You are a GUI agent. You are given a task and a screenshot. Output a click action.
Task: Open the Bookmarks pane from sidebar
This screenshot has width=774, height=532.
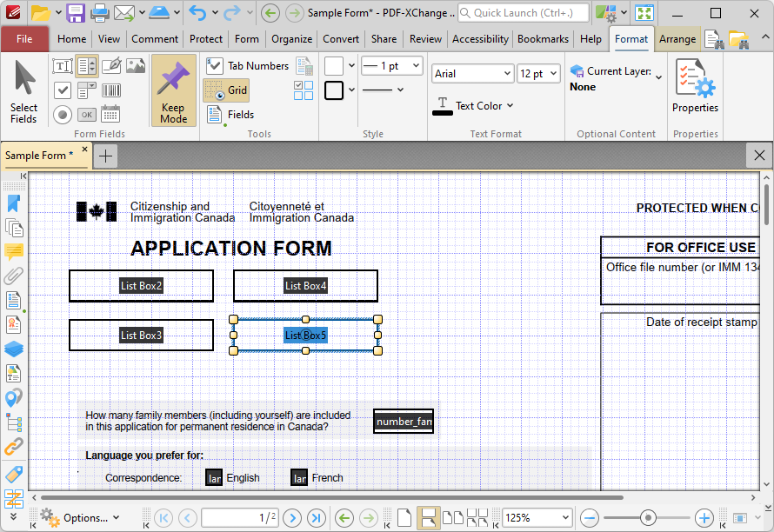[x=14, y=203]
